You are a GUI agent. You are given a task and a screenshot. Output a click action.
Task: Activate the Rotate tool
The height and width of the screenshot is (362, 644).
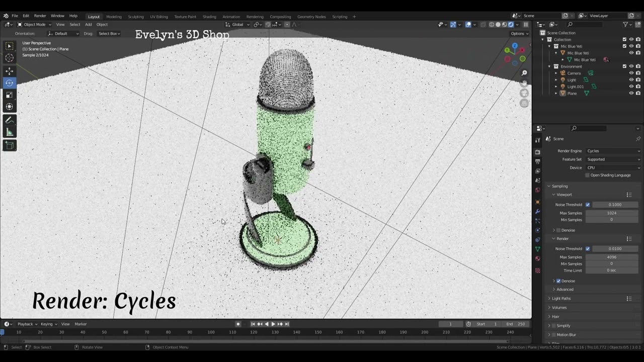(x=10, y=83)
